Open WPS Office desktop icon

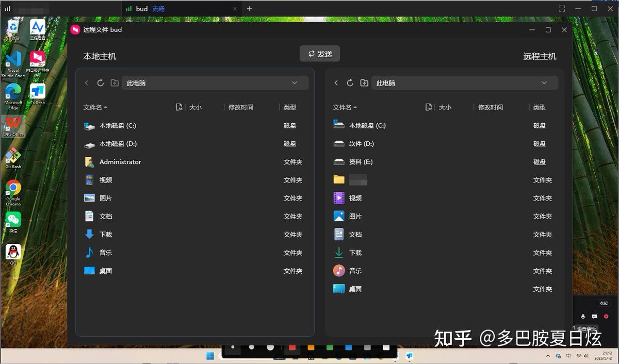[x=13, y=126]
